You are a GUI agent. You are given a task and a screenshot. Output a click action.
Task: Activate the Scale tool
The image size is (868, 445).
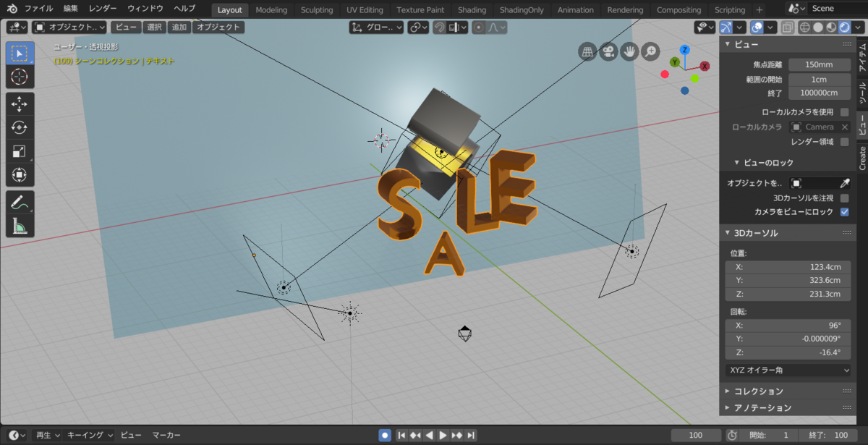click(x=20, y=152)
